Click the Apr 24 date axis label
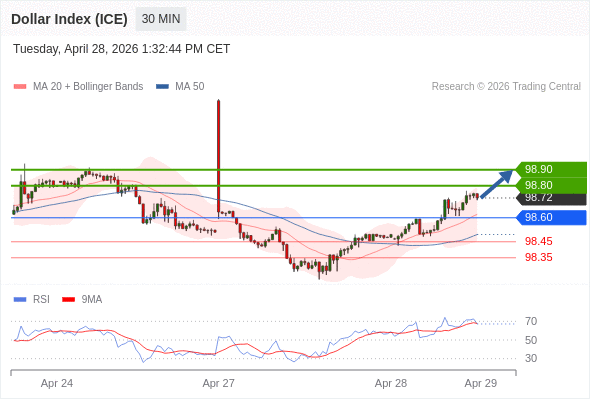Image resolution: width=590 pixels, height=400 pixels. click(x=57, y=383)
